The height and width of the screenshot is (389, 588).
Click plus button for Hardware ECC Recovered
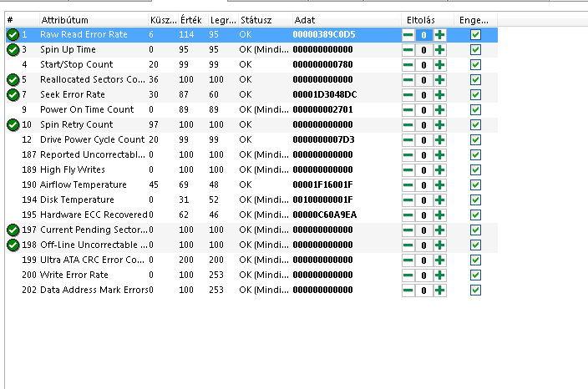(440, 215)
